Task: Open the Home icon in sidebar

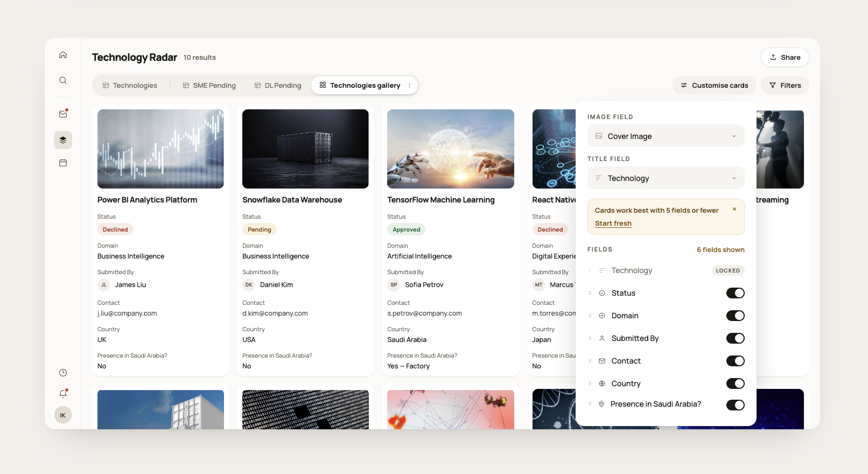Action: pos(63,55)
